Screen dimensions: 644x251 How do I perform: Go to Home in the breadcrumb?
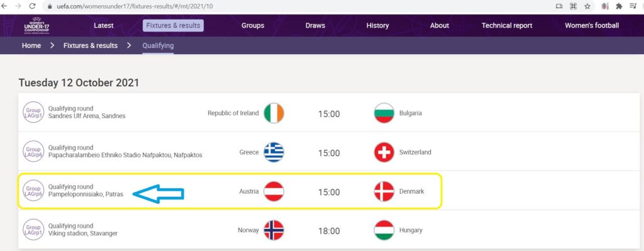[31, 45]
